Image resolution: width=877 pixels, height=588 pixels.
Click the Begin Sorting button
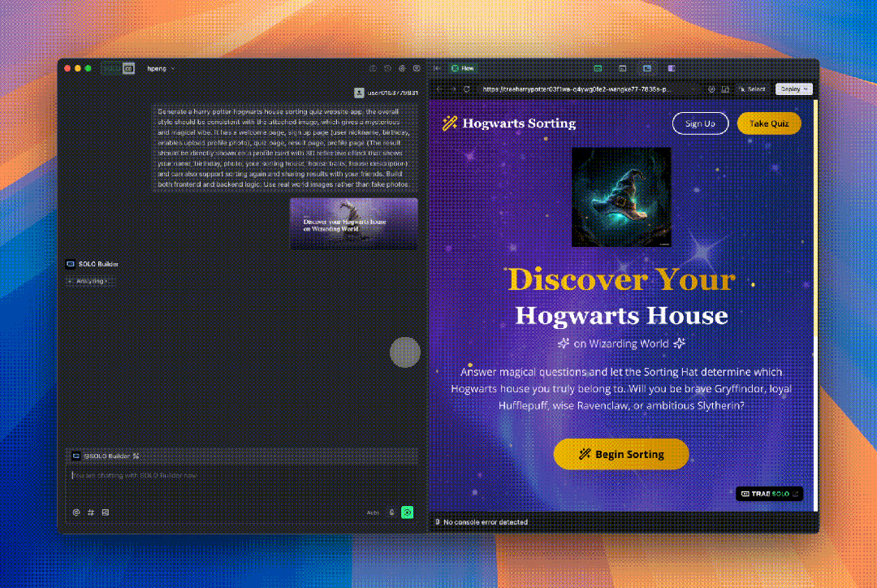tap(621, 454)
